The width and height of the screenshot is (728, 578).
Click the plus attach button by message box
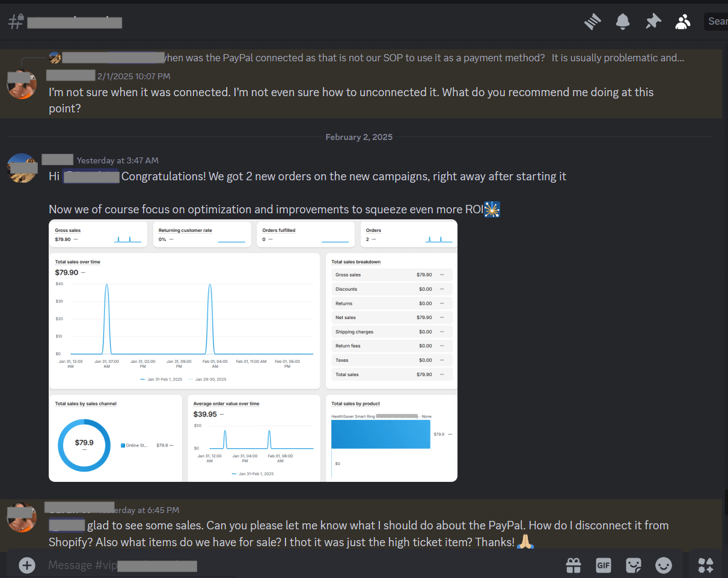(x=26, y=565)
